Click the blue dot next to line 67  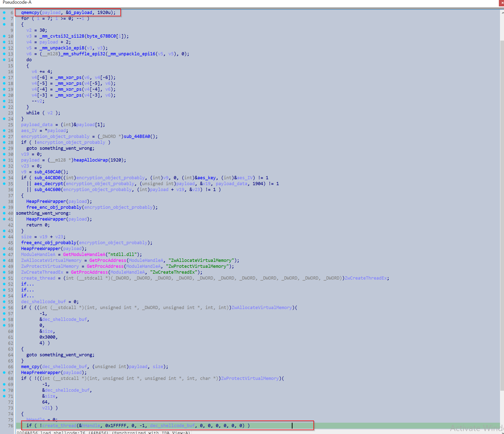4,373
